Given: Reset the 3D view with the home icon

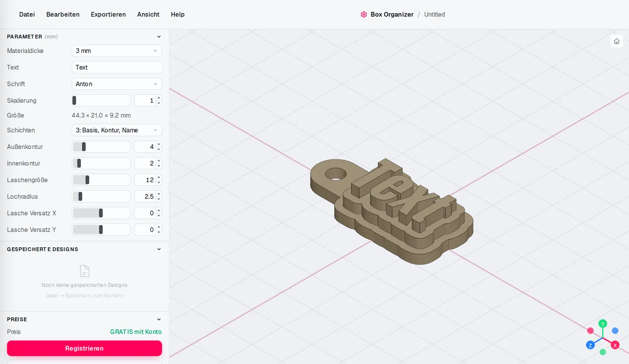Looking at the screenshot, I should pos(616,41).
